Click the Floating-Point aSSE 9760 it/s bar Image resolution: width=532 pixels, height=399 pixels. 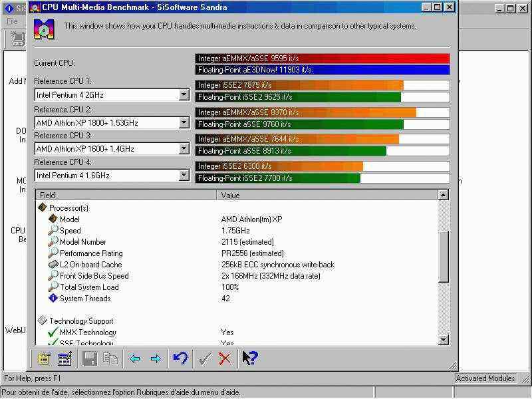click(323, 124)
